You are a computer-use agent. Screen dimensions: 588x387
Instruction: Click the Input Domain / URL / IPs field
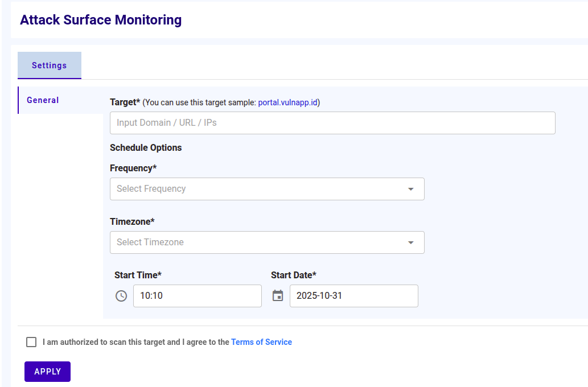[332, 122]
